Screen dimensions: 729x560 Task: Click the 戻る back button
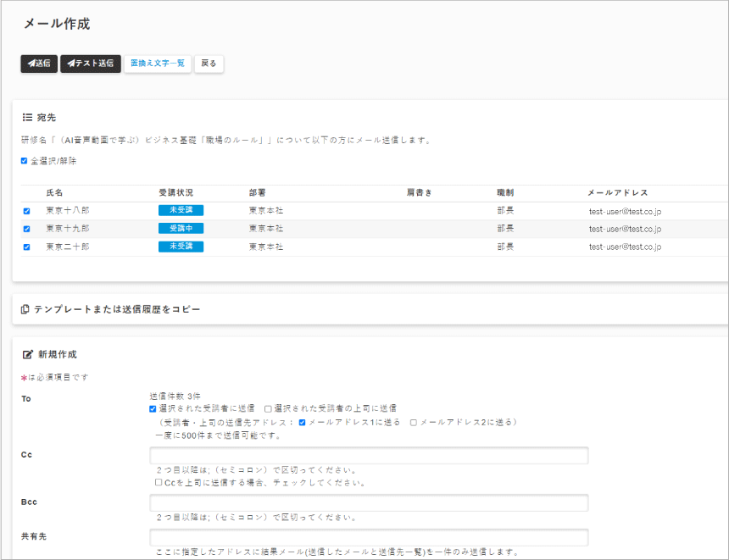click(209, 64)
